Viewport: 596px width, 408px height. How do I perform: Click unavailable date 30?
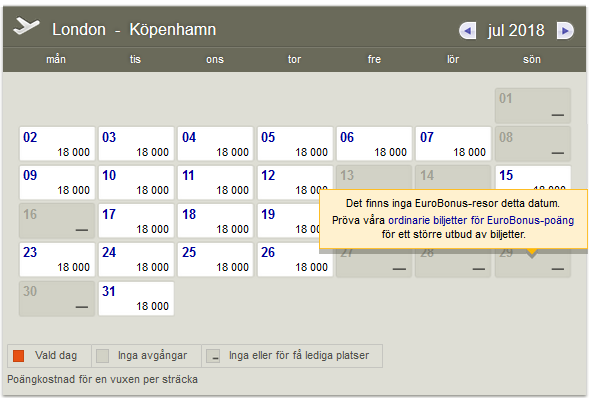57,298
